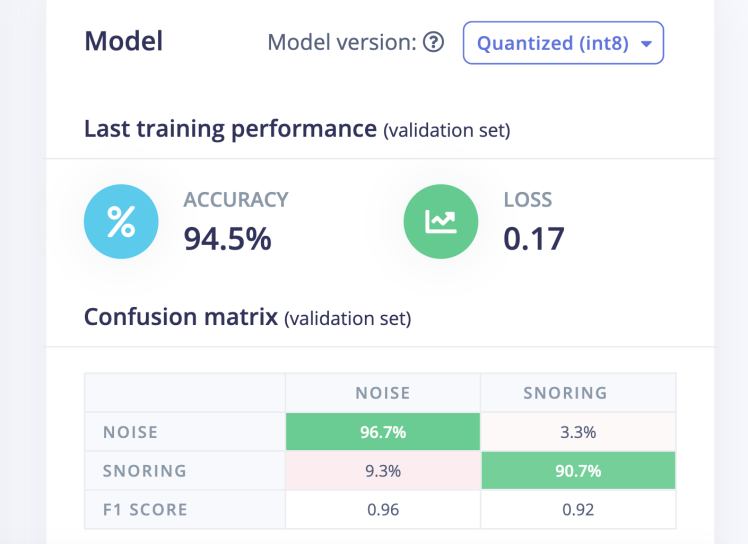Click the model version help question mark icon
Viewport: 748px width, 544px height.
433,43
